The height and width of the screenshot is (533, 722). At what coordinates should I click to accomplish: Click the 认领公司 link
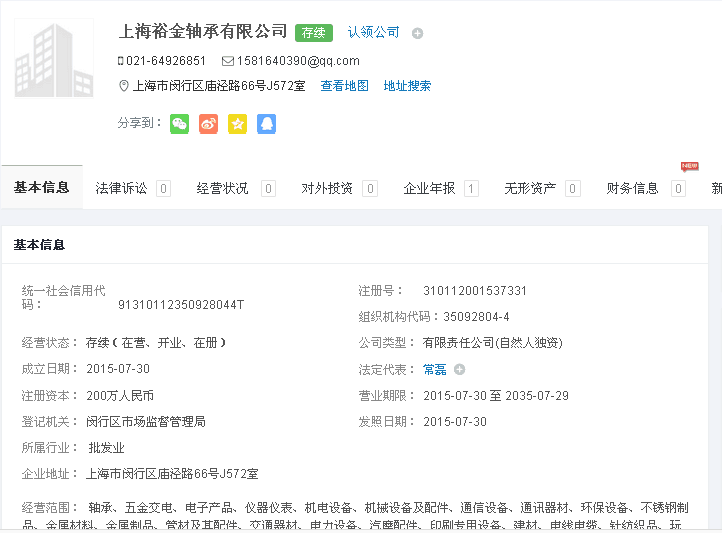pos(373,32)
